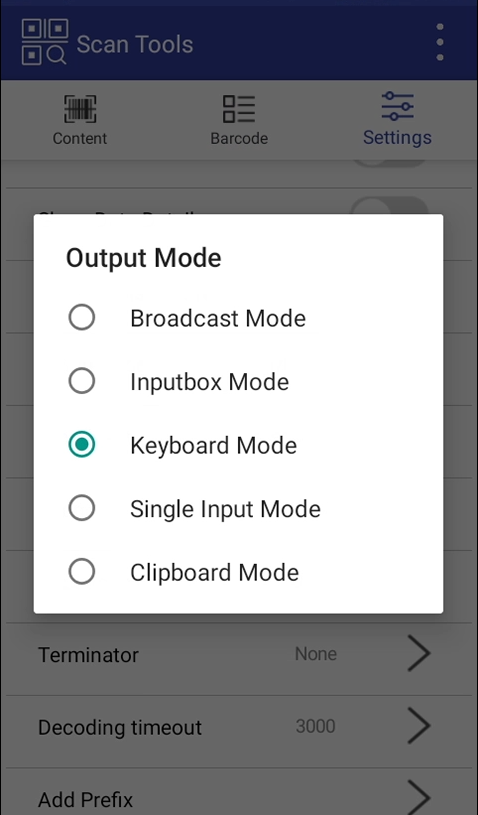Tap the Scan Tools QR logo icon
The height and width of the screenshot is (815, 478).
45,42
